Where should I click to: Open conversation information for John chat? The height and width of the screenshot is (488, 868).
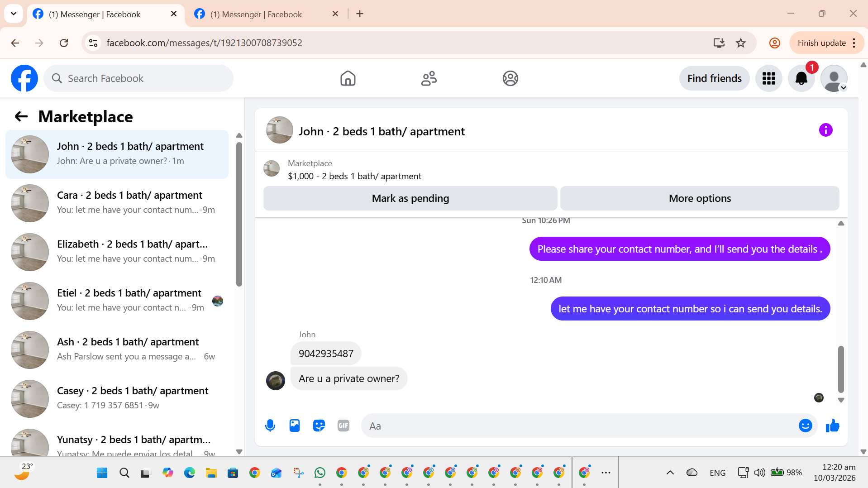coord(825,130)
